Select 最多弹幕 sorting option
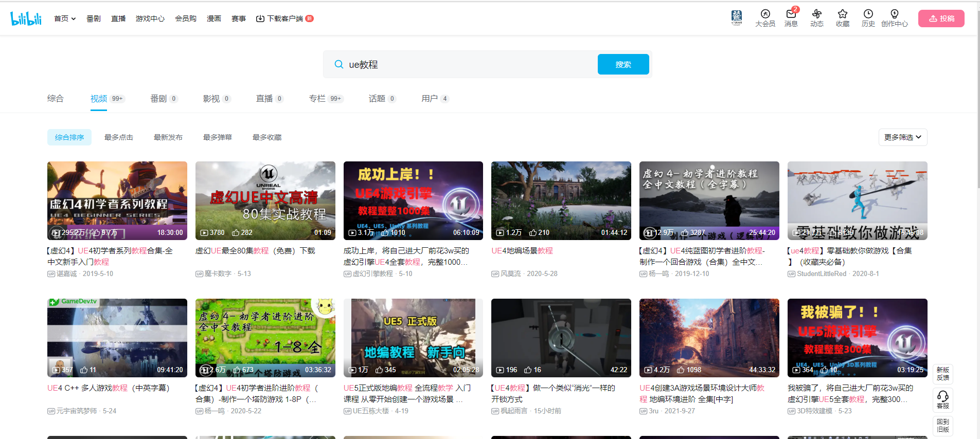The width and height of the screenshot is (980, 439). tap(218, 137)
